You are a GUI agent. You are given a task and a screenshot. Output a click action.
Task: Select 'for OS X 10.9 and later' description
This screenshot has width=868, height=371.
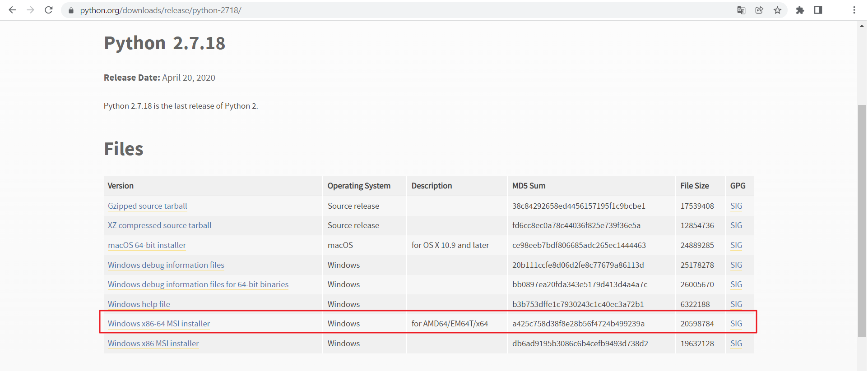click(450, 245)
